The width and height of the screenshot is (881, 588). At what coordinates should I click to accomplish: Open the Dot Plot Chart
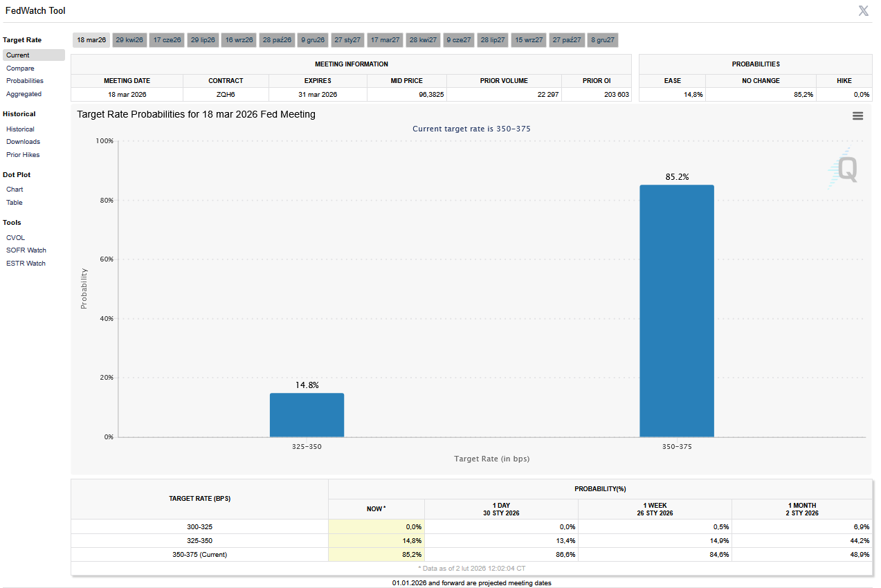[15, 190]
